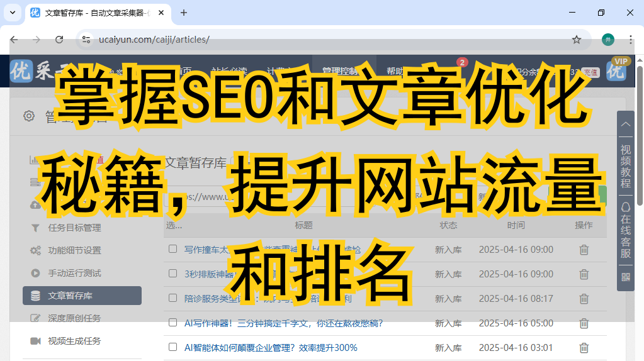Check the box for AI写作神器 article
This screenshot has height=361, width=644.
[x=173, y=323]
